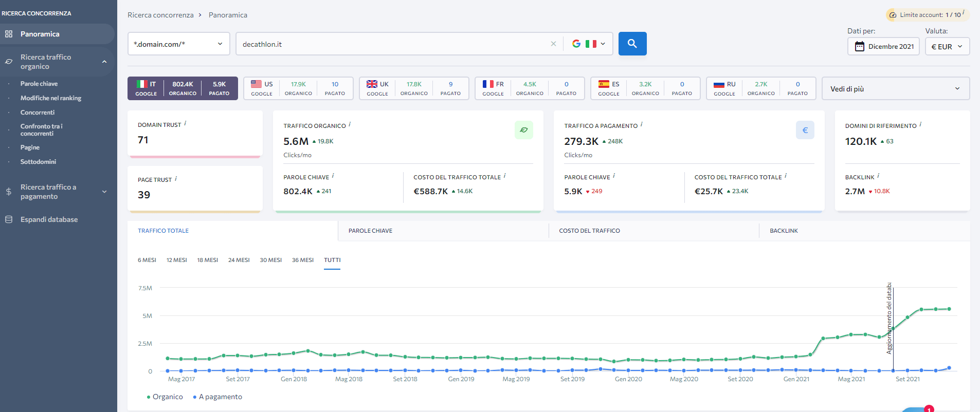The height and width of the screenshot is (412, 980).
Task: Click Backlink info icon
Action: [x=878, y=176]
